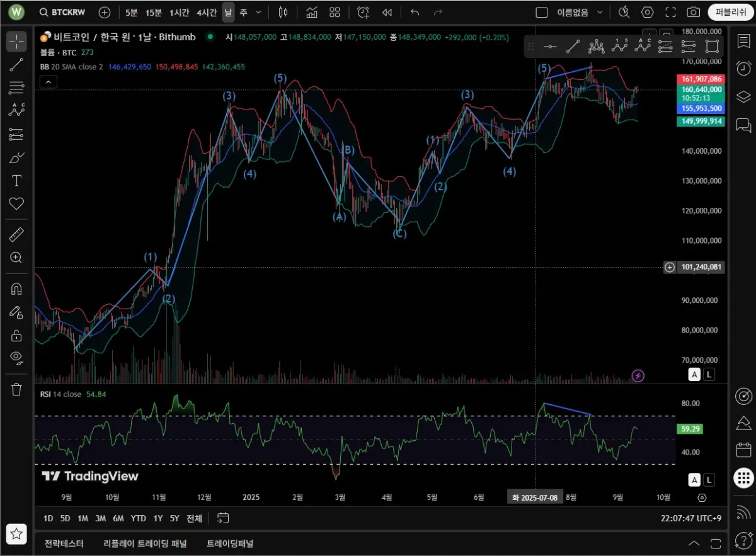Enter fullscreen mode
The width and height of the screenshot is (756, 556).
click(670, 12)
